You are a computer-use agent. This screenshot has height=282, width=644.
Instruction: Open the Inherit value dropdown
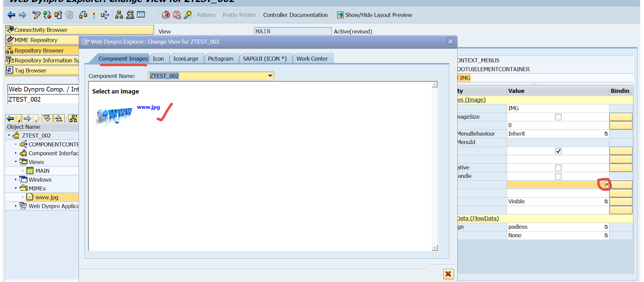click(x=606, y=134)
